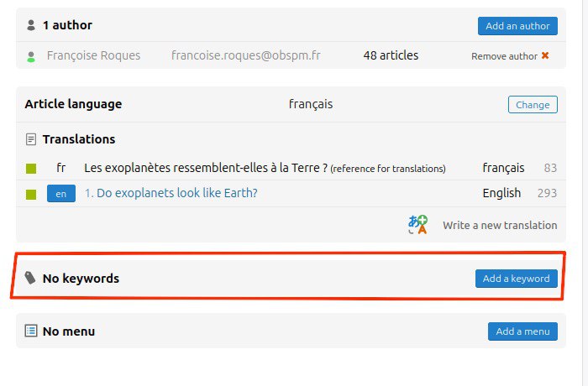This screenshot has width=588, height=386.
Task: Click the 'Remove author' text link
Action: [504, 56]
